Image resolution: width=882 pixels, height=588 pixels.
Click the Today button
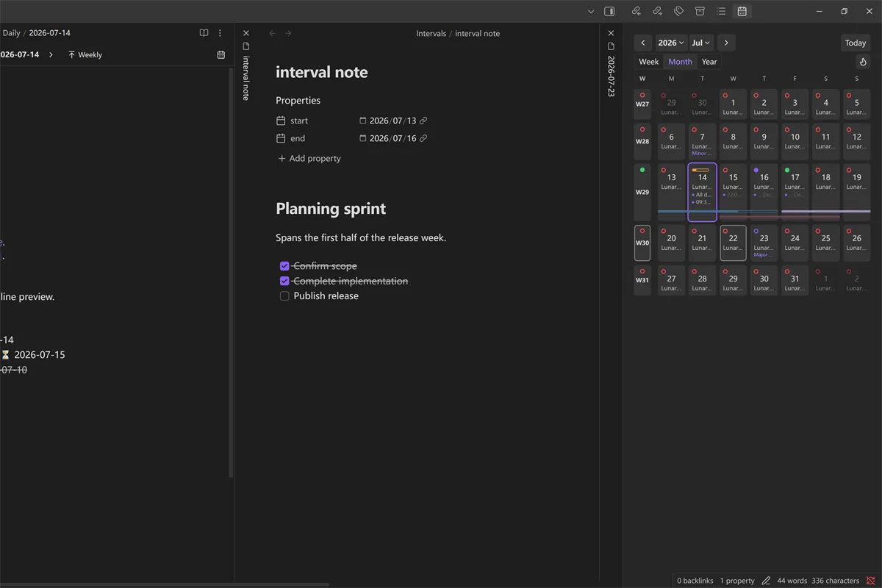856,43
